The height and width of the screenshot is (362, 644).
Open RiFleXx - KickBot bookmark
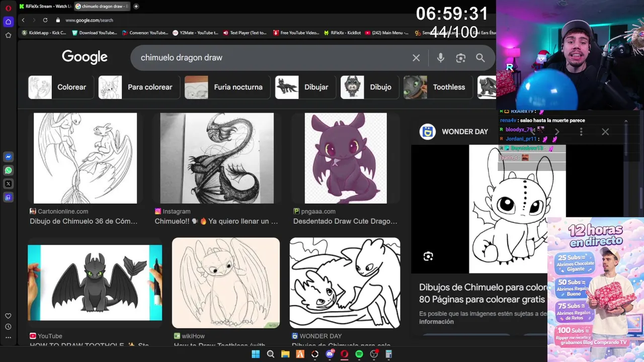(342, 33)
